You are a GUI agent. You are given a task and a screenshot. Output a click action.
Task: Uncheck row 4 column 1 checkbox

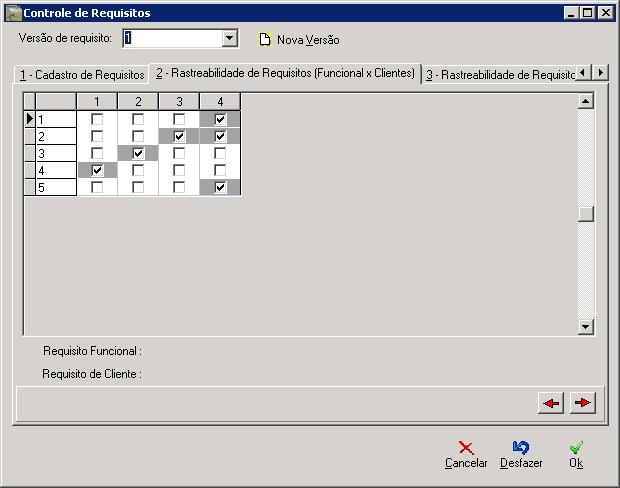[97, 170]
